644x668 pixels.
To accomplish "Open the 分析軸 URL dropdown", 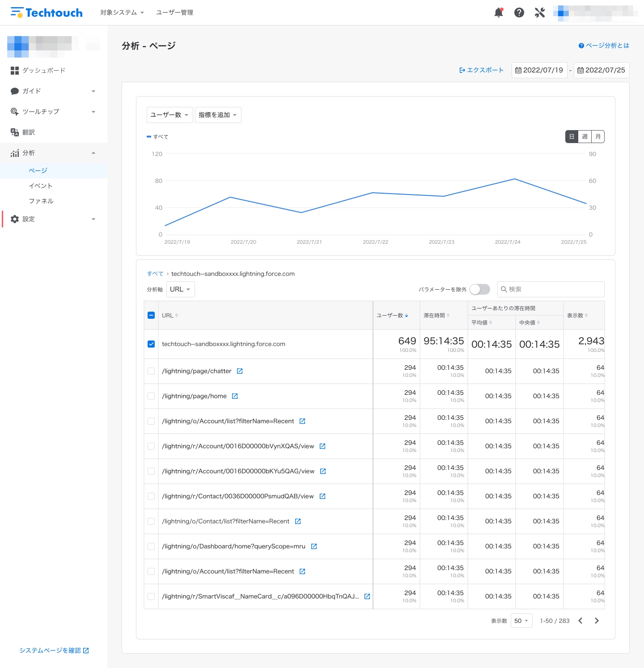I will [181, 289].
